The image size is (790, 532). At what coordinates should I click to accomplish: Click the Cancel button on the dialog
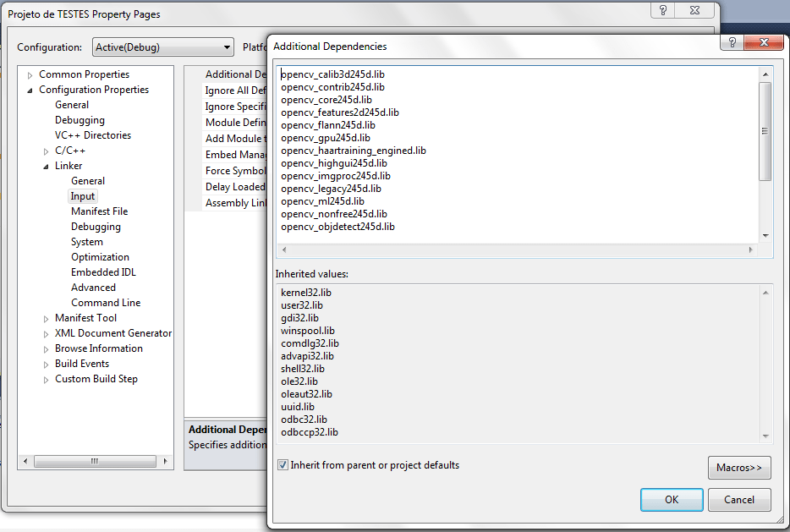click(739, 499)
